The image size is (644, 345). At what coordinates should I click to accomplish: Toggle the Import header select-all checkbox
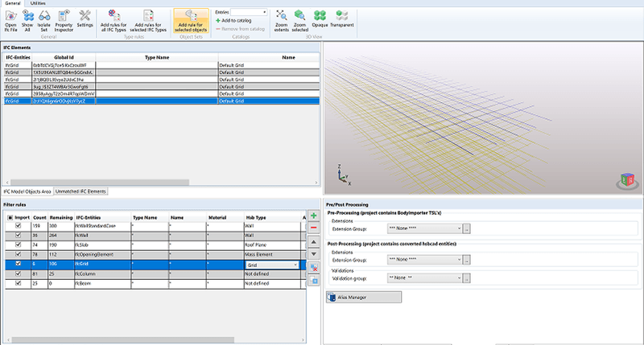[10, 217]
